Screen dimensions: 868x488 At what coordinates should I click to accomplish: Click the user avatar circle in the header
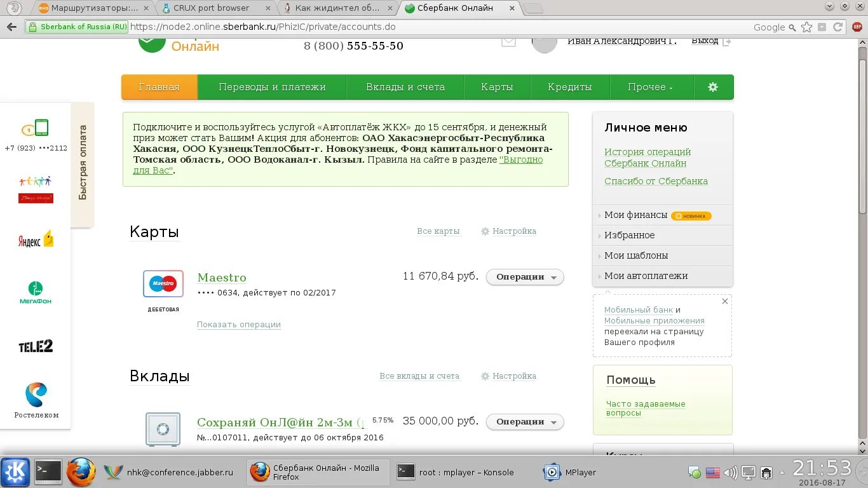click(x=544, y=43)
